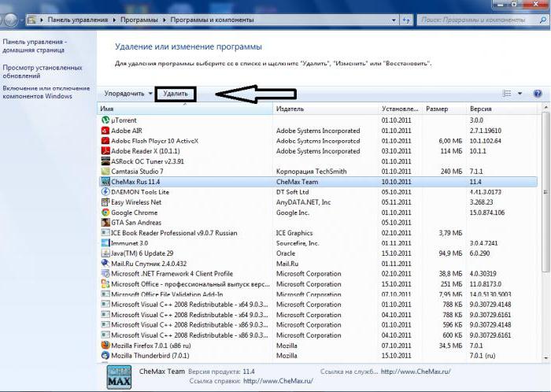Click the Java(TM) 6 Update 29 icon
Image resolution: width=551 pixels, height=392 pixels.
(x=105, y=253)
